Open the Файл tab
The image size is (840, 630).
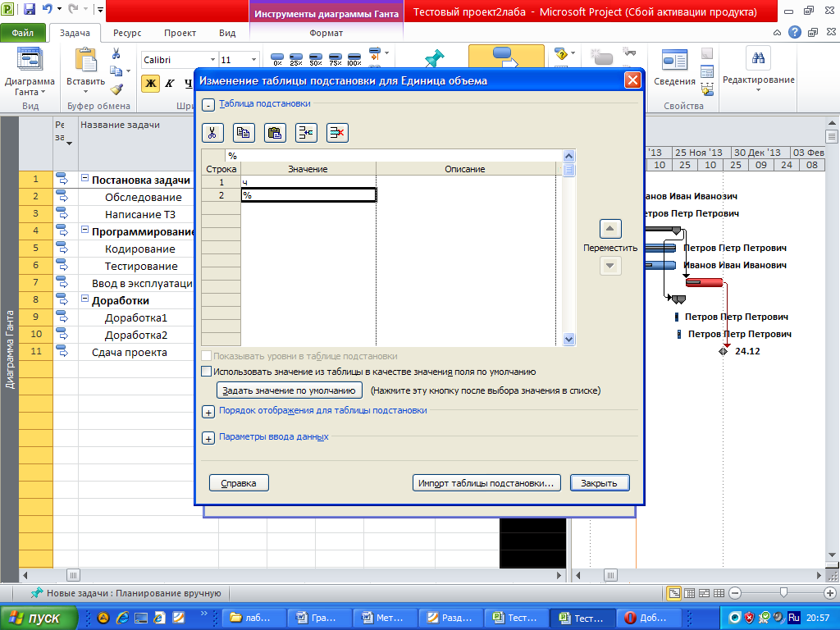pyautogui.click(x=23, y=33)
